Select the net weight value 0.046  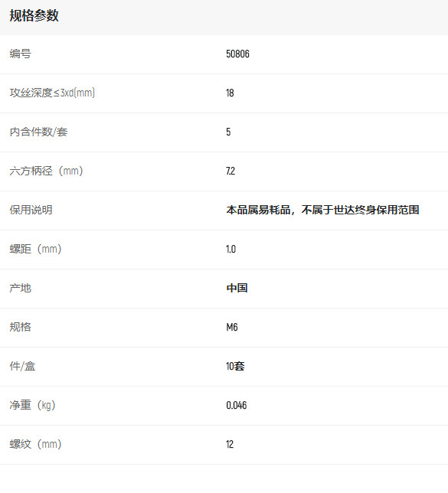237,405
